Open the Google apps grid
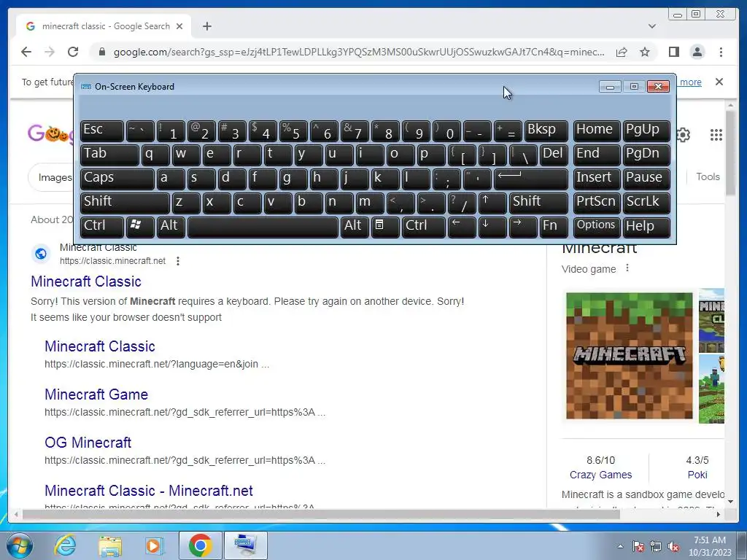The width and height of the screenshot is (747, 560). [716, 135]
